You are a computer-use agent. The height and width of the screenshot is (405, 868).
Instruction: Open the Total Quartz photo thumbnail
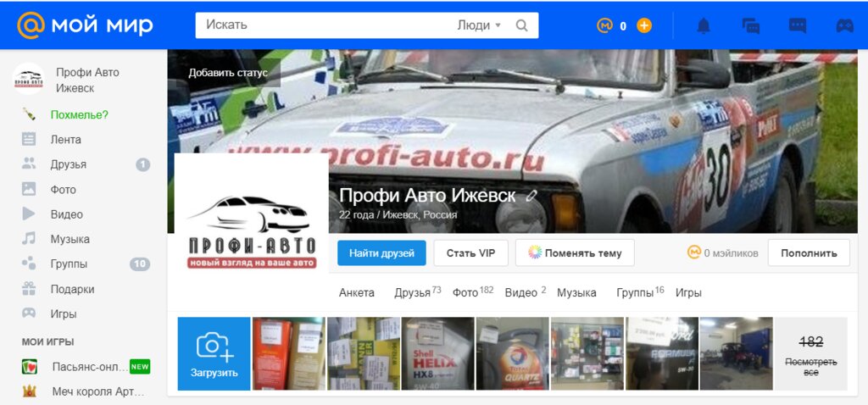point(513,353)
